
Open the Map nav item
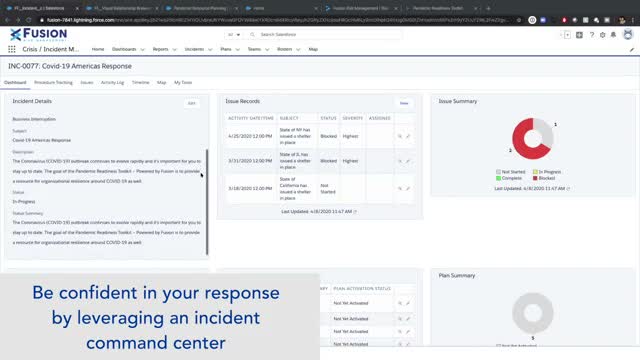[313, 49]
